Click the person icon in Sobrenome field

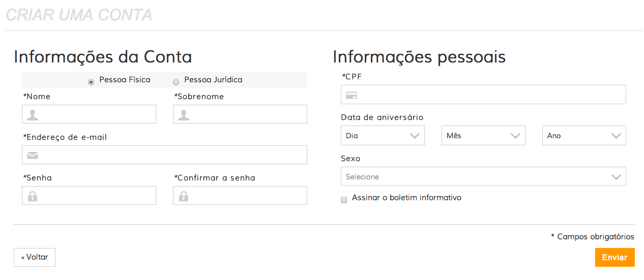click(x=184, y=115)
